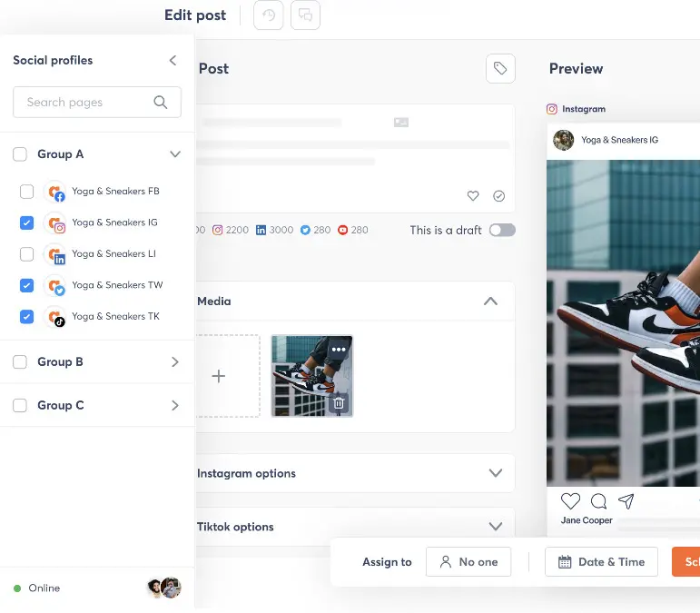700x613 pixels.
Task: Click the Instagram preview sneaker image
Action: pyautogui.click(x=623, y=323)
